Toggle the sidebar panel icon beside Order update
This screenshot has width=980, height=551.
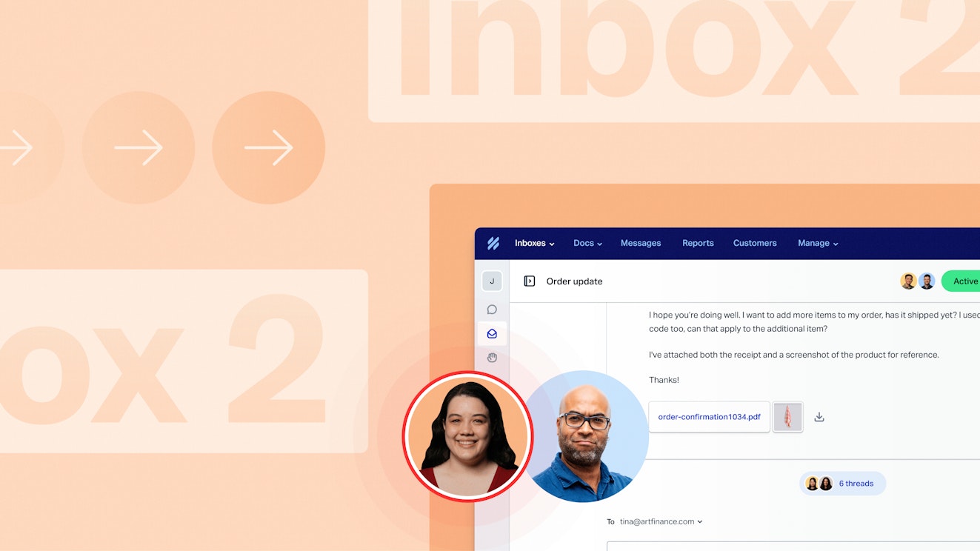pos(530,281)
